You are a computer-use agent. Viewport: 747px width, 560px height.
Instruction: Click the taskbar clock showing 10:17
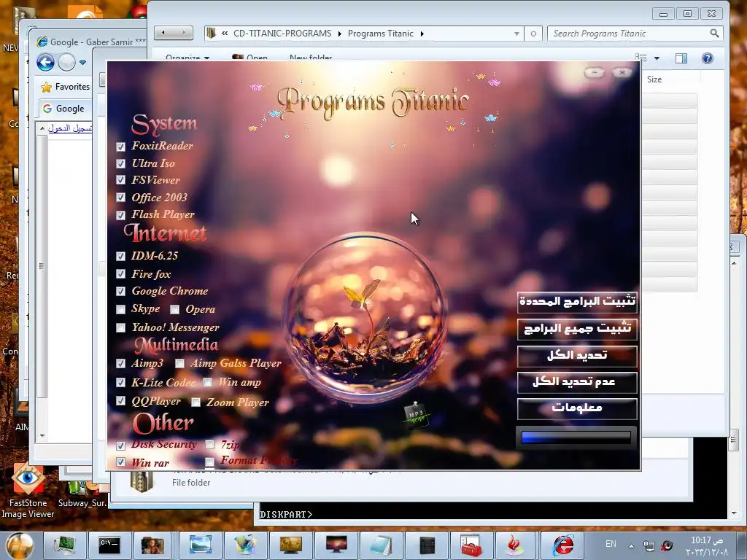point(707,545)
